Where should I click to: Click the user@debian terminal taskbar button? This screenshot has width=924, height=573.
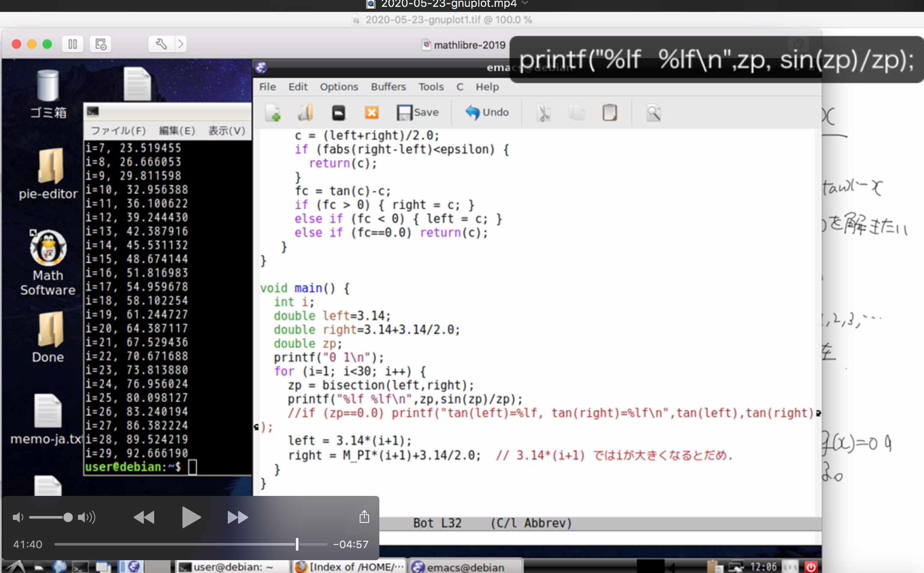pos(232,567)
